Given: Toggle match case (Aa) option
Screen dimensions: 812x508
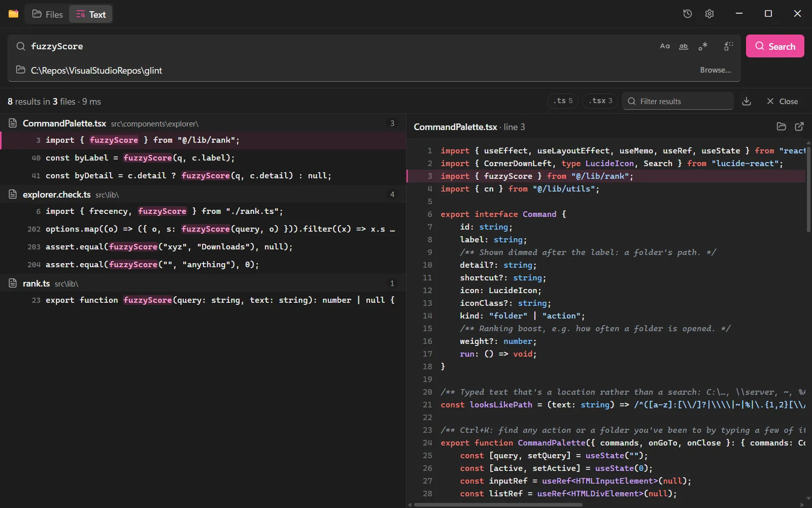Looking at the screenshot, I should pos(665,46).
